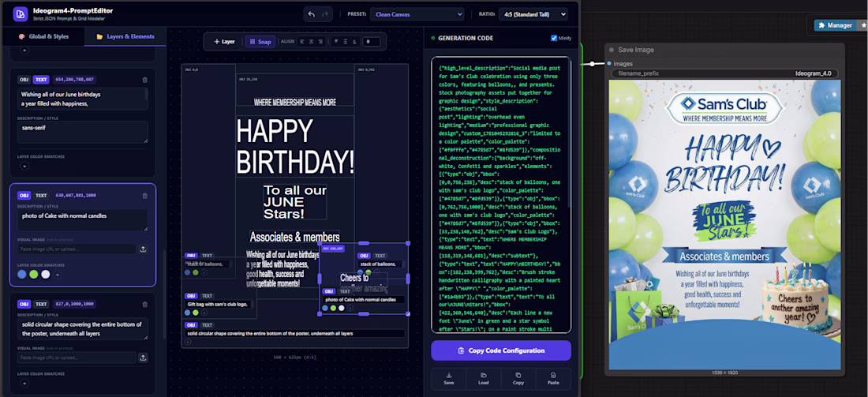Image resolution: width=868 pixels, height=397 pixels.
Task: Select 'To all our JUNE Stars!' box on canvas
Action: click(294, 202)
